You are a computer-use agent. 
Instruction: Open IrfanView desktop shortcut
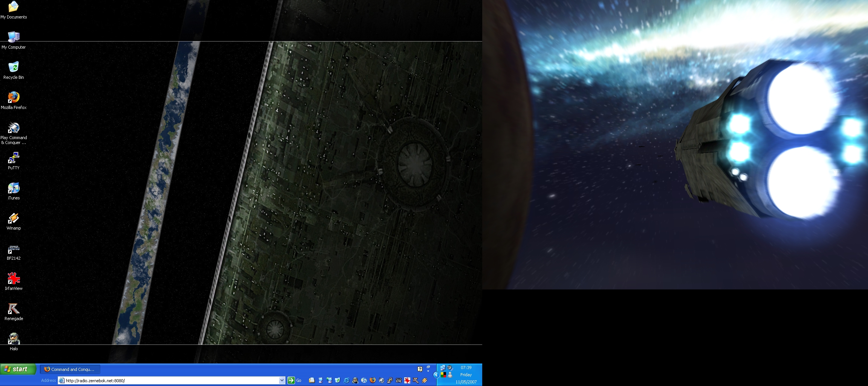pos(14,279)
